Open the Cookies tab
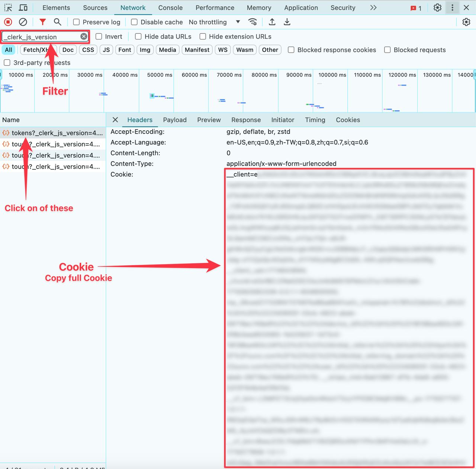This screenshot has height=469, width=476. [x=348, y=120]
